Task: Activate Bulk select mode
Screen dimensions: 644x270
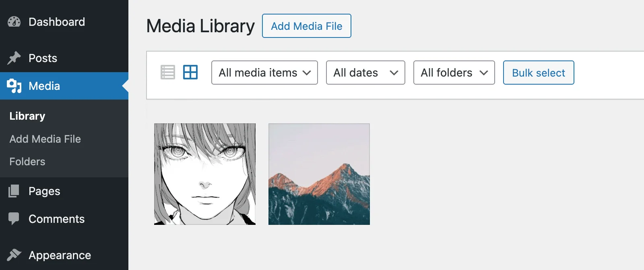Action: (539, 73)
